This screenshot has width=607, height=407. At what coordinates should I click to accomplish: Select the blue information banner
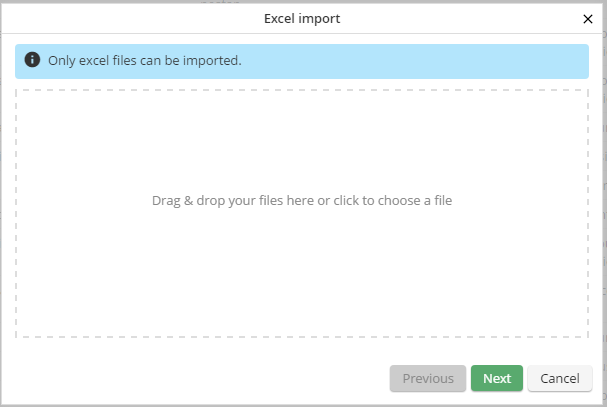tap(400, 60)
